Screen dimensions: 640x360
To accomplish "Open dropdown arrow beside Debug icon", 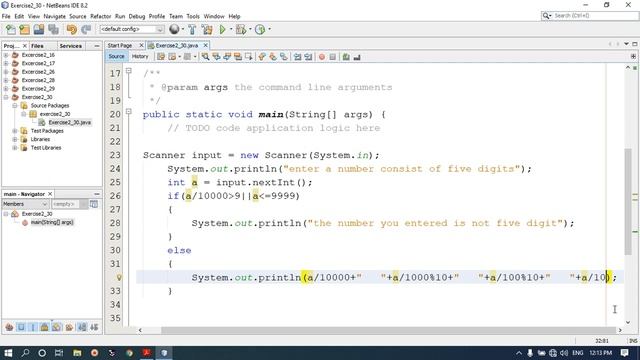I will tap(250, 29).
